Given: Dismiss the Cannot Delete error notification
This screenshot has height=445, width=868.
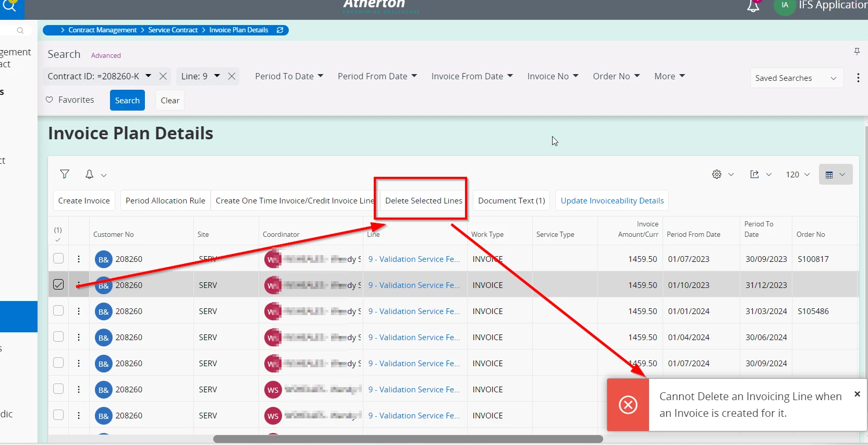Looking at the screenshot, I should pos(857,394).
